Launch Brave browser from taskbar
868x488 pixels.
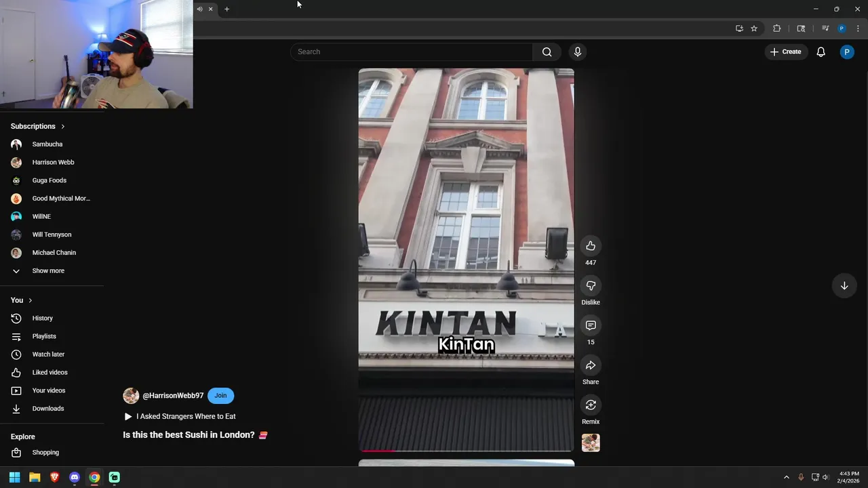point(55,477)
